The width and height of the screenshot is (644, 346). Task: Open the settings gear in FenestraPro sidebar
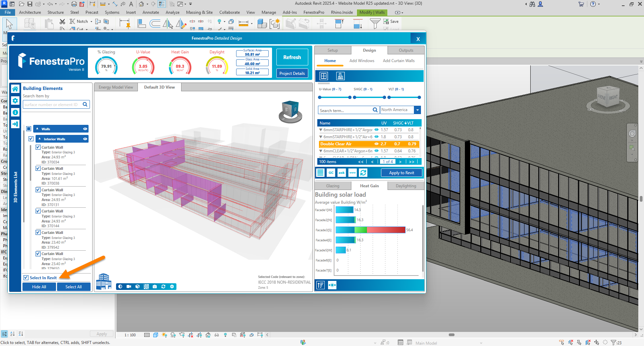(15, 101)
